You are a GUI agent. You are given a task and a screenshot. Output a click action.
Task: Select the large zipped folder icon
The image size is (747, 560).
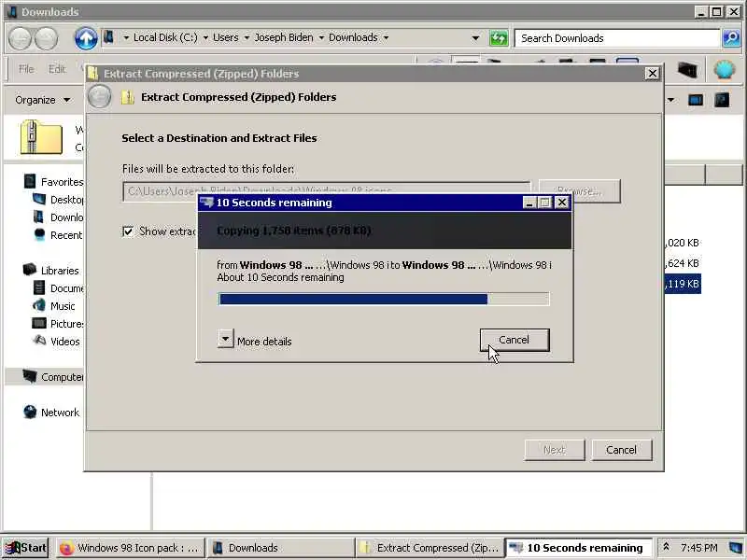[x=41, y=137]
